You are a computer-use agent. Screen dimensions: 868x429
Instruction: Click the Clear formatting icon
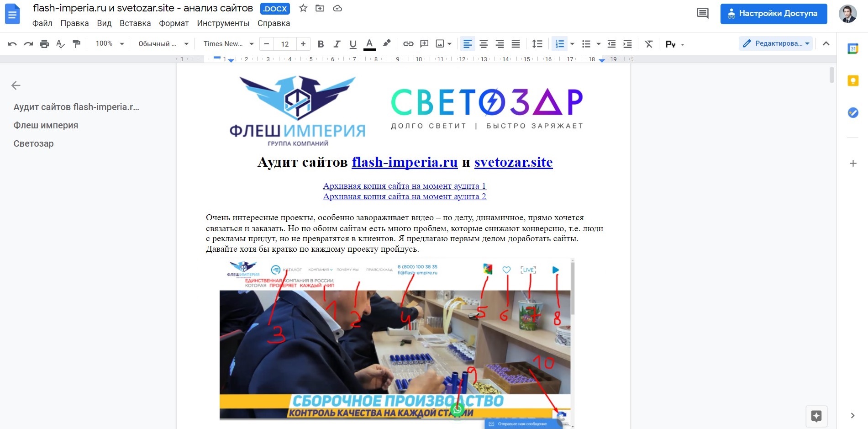649,43
